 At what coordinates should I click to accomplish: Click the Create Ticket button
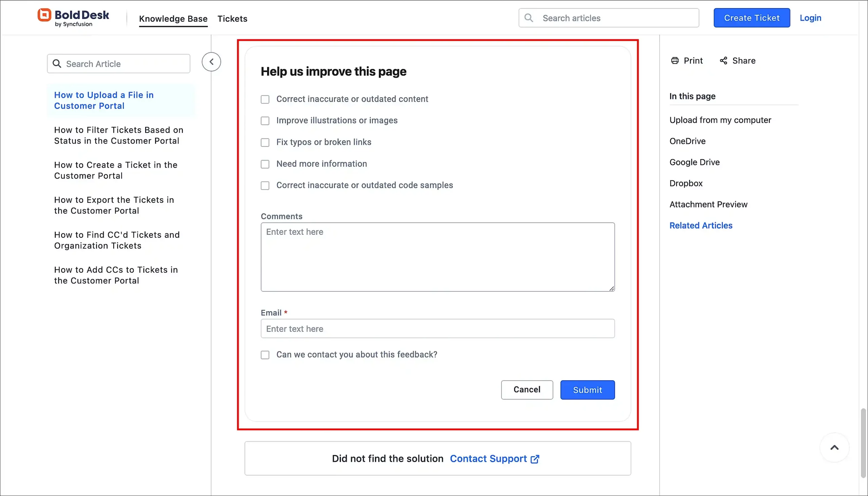click(752, 18)
